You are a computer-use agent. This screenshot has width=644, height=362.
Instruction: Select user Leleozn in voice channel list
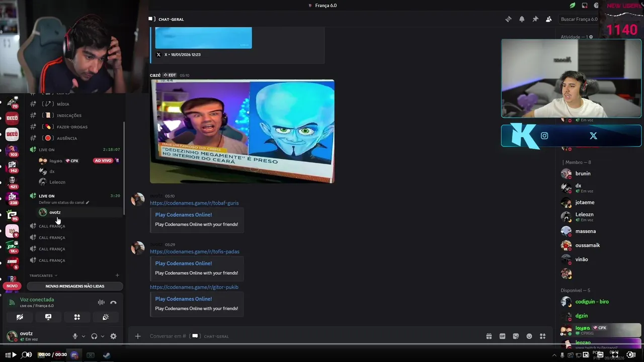coord(57,182)
